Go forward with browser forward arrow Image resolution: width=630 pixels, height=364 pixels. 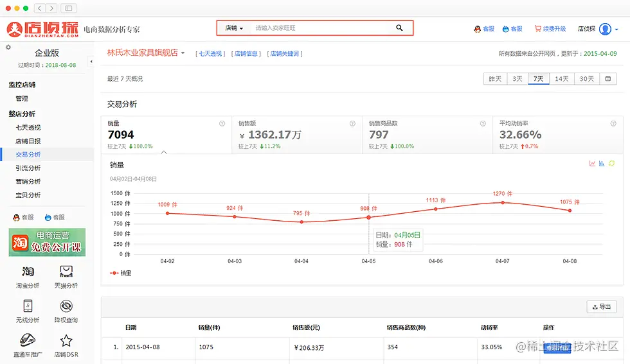tap(51, 8)
